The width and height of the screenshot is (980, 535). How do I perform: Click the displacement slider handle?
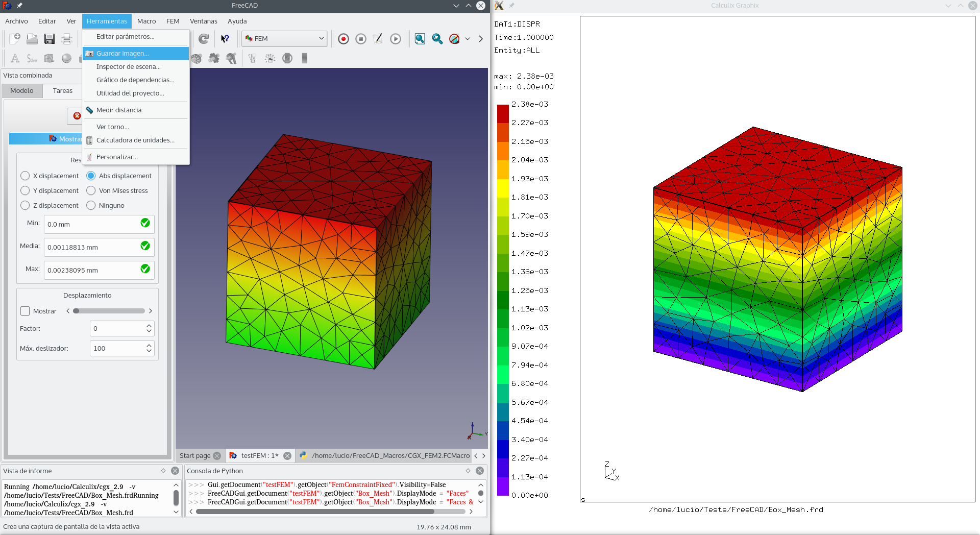tap(76, 311)
